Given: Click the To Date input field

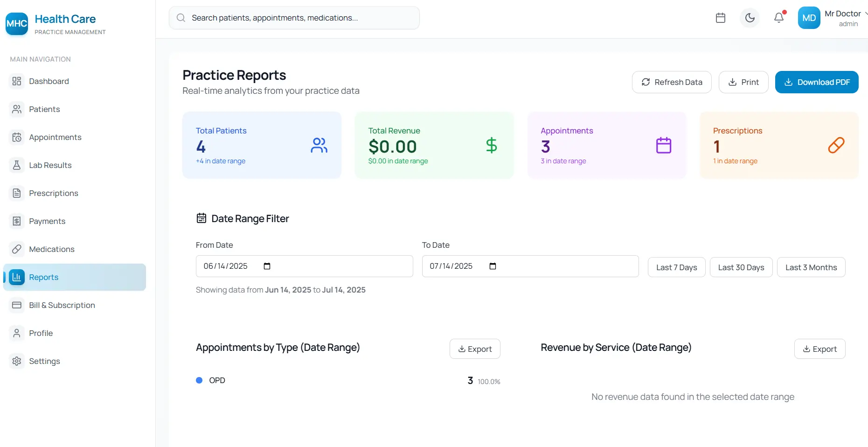Looking at the screenshot, I should [x=530, y=266].
